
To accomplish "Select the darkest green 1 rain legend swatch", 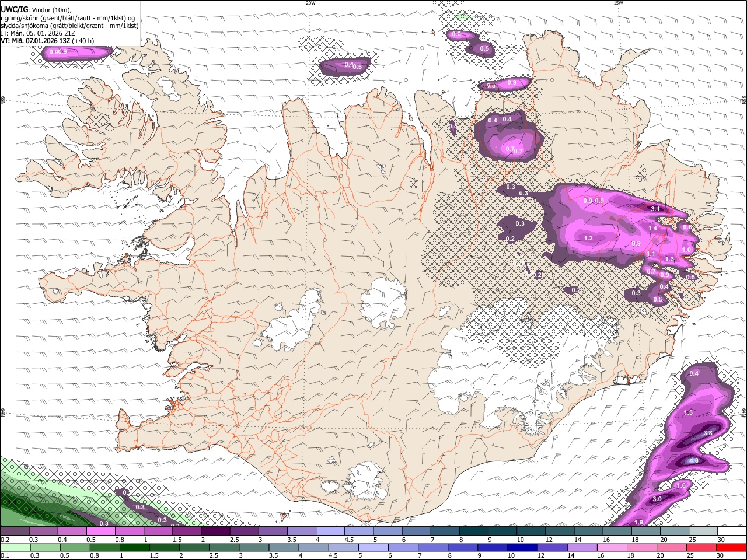I will (135, 547).
